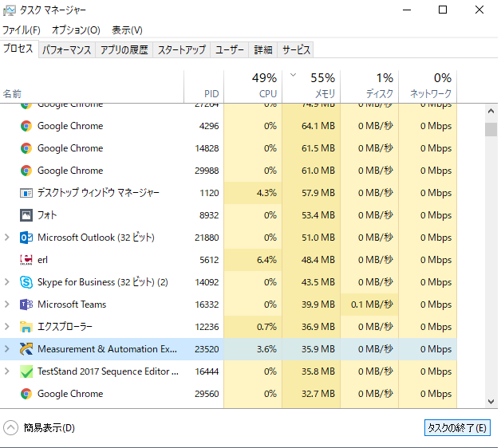Switch to the アプリの履歴 tab
Screen dimensions: 501x448
tap(124, 49)
